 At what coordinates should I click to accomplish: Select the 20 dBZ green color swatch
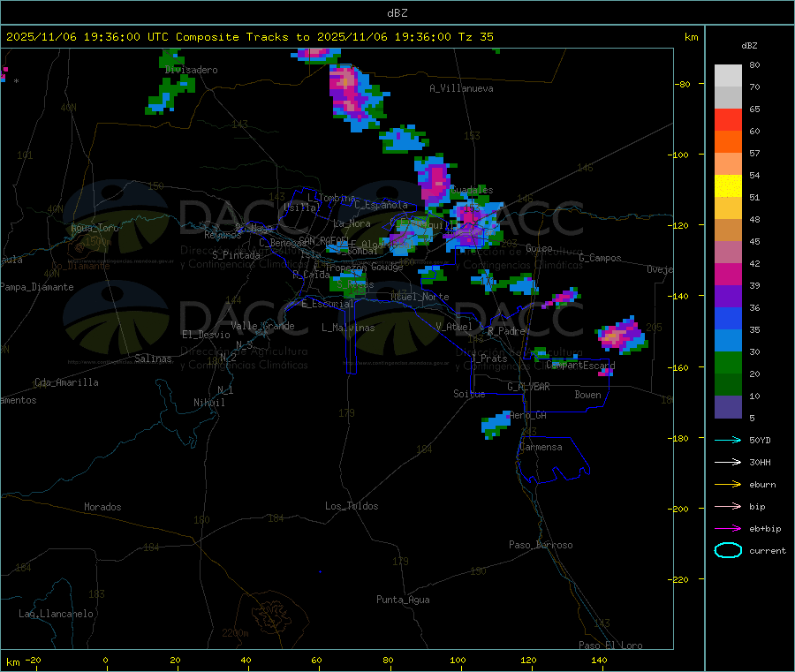point(728,362)
